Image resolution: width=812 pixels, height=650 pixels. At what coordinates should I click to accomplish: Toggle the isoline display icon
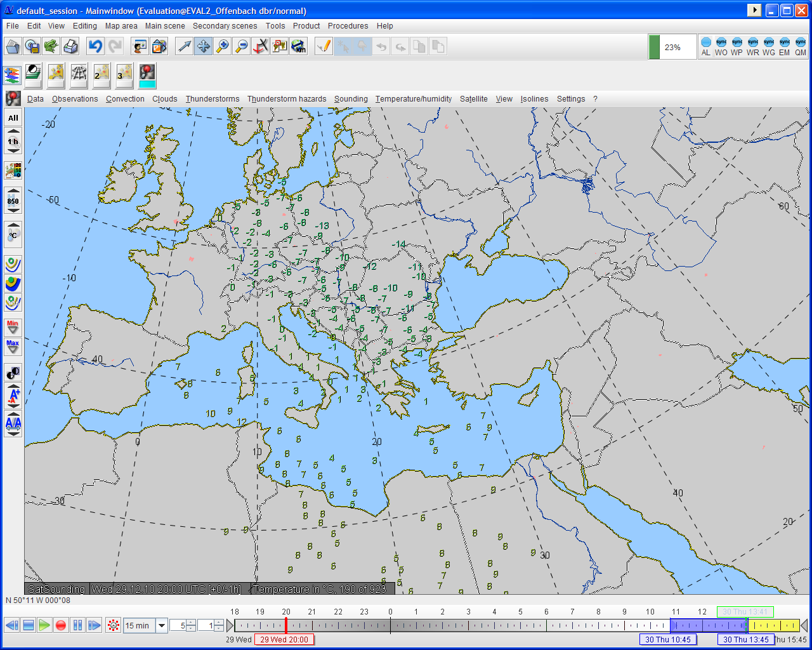13,264
